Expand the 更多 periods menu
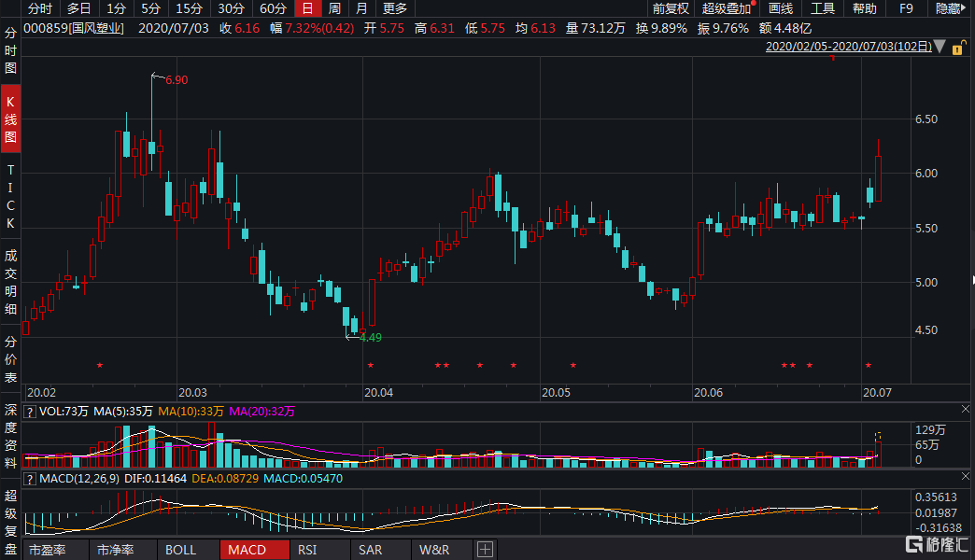Image resolution: width=975 pixels, height=560 pixels. tap(395, 8)
